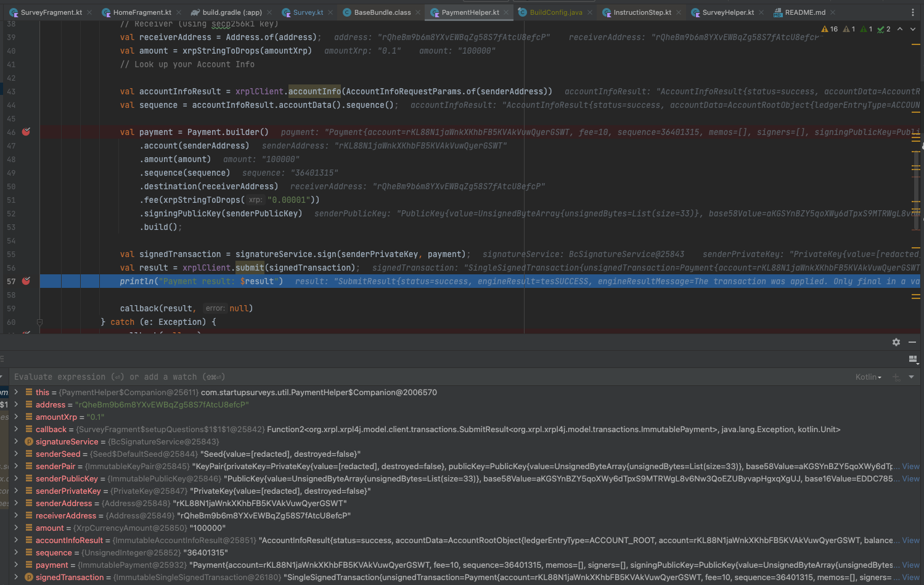Expand the senderPair variable node
This screenshot has height=585, width=924.
[16, 466]
